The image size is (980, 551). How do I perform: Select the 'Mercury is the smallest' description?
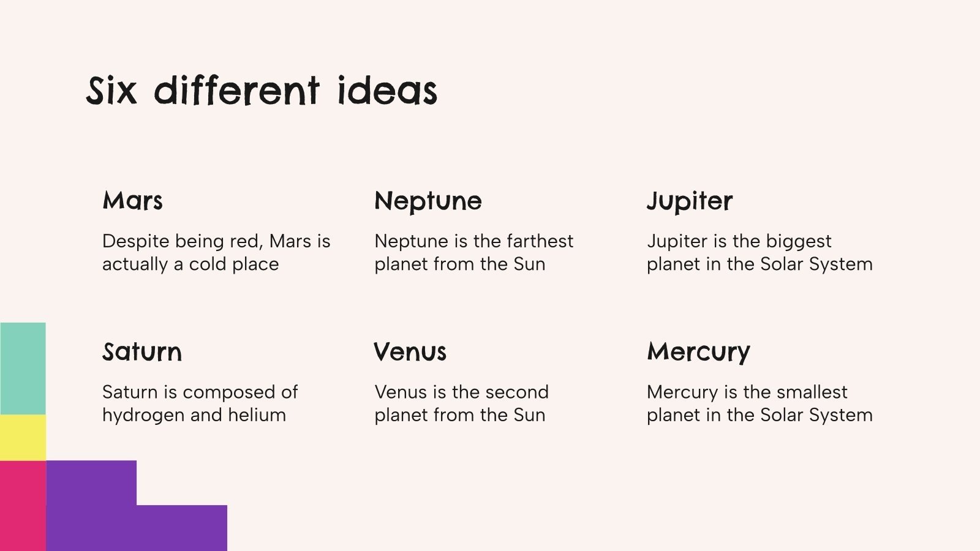pyautogui.click(x=759, y=403)
